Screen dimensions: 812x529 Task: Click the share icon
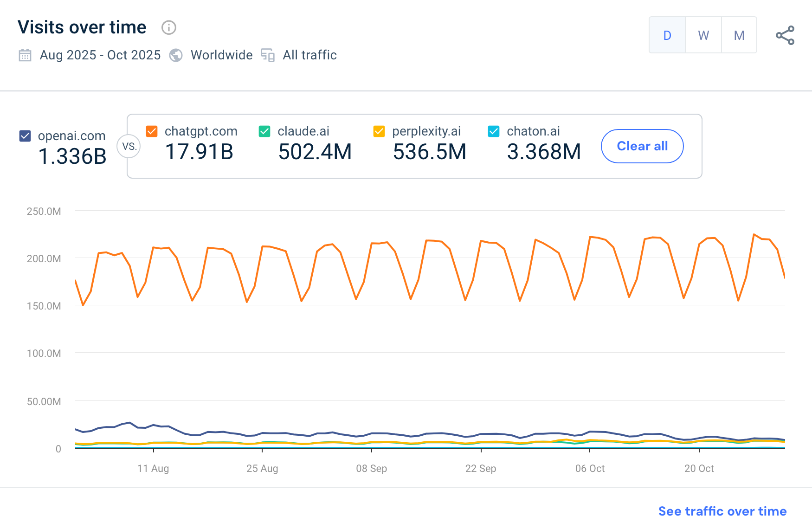coord(785,35)
